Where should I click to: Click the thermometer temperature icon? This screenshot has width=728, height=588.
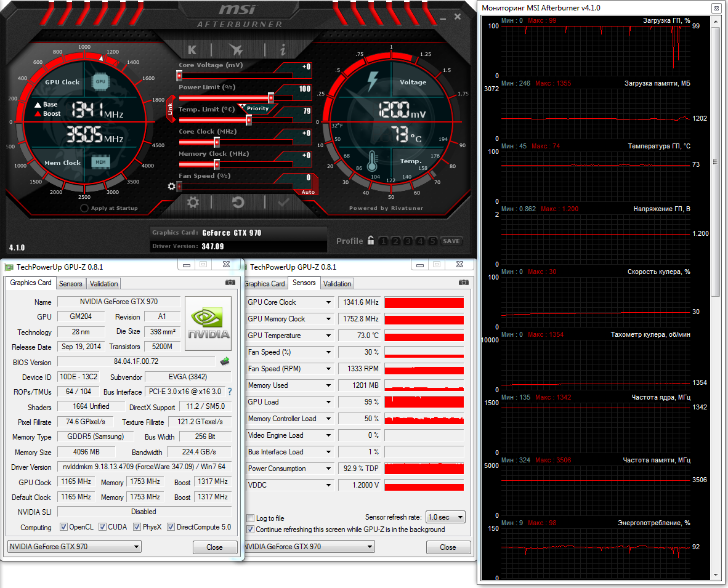tap(372, 161)
